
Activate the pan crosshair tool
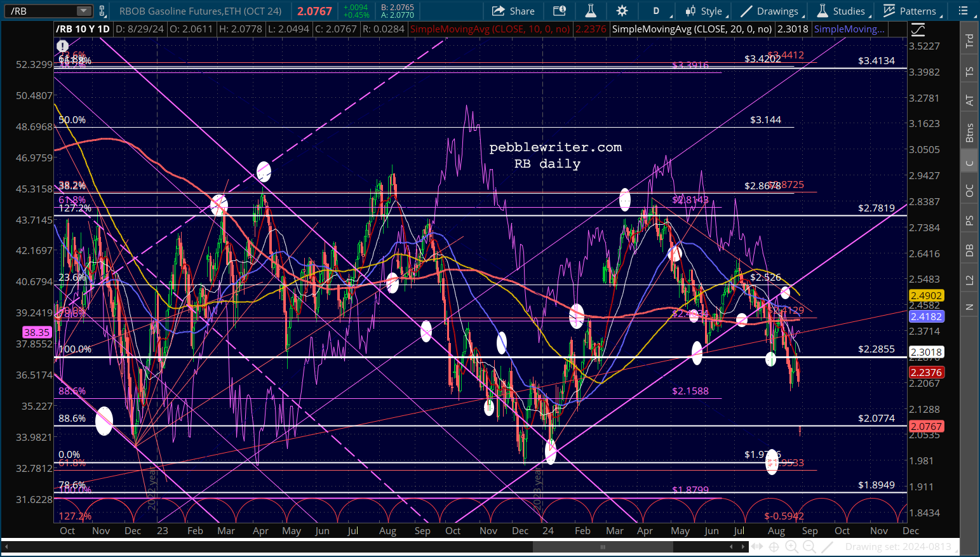coord(774,547)
